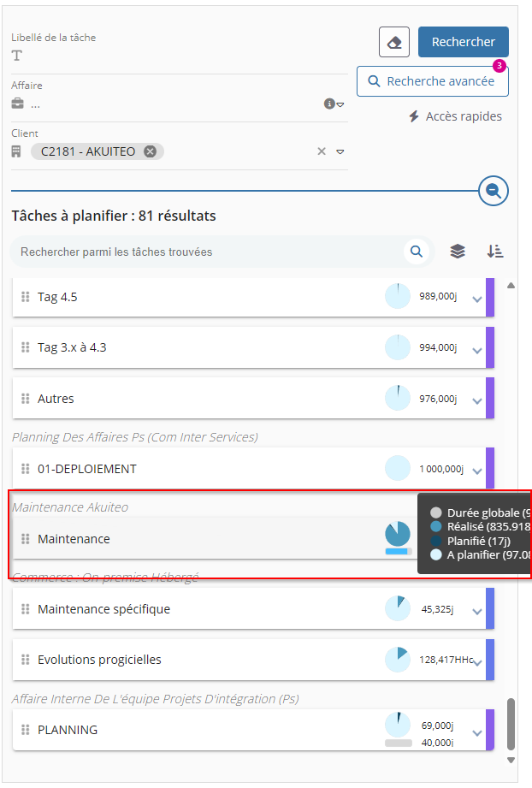Viewport: 532px width, 788px height.
Task: Click the Maintenance progress pie chart
Action: coord(397,535)
